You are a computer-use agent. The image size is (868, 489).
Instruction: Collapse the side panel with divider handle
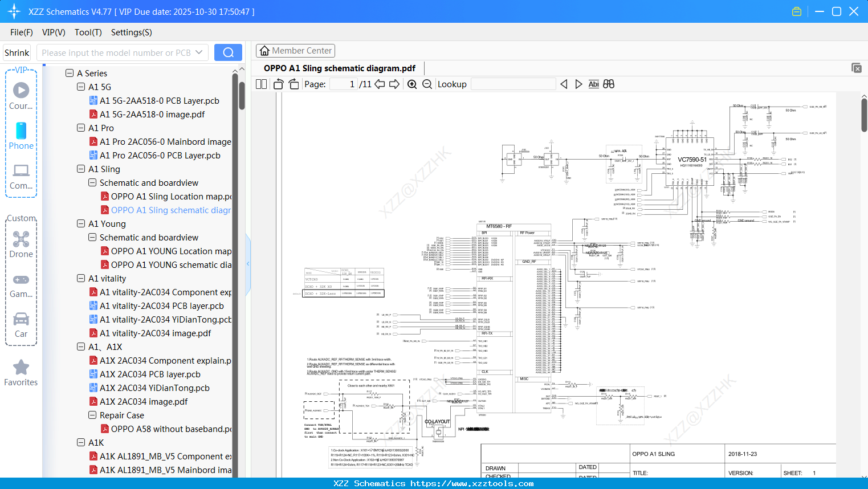[248, 263]
